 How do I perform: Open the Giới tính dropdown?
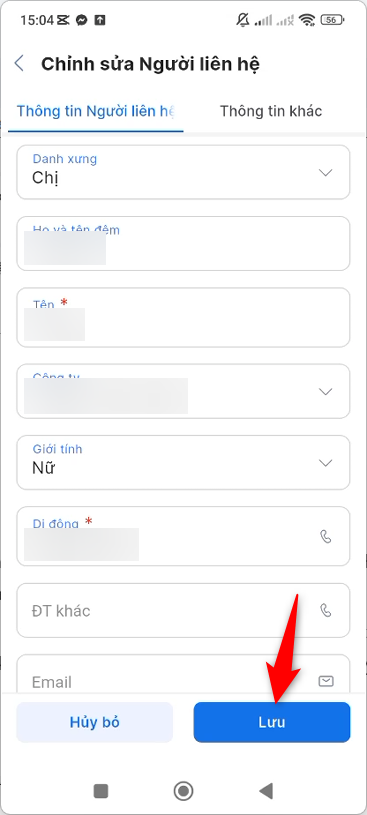pos(183,463)
